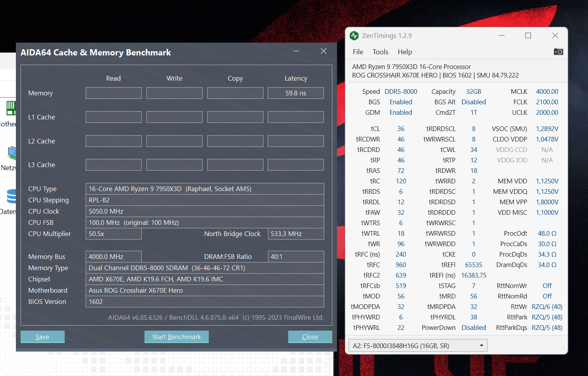Viewport: 588px width, 376px height.
Task: Click the CPU FSB 100.0 MHz value
Action: (205, 222)
